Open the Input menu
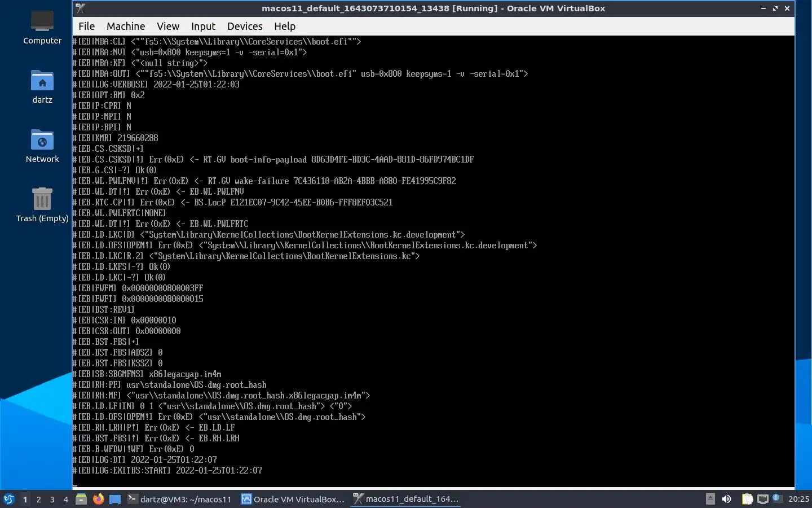Screen dimensions: 812x508 pyautogui.click(x=203, y=26)
